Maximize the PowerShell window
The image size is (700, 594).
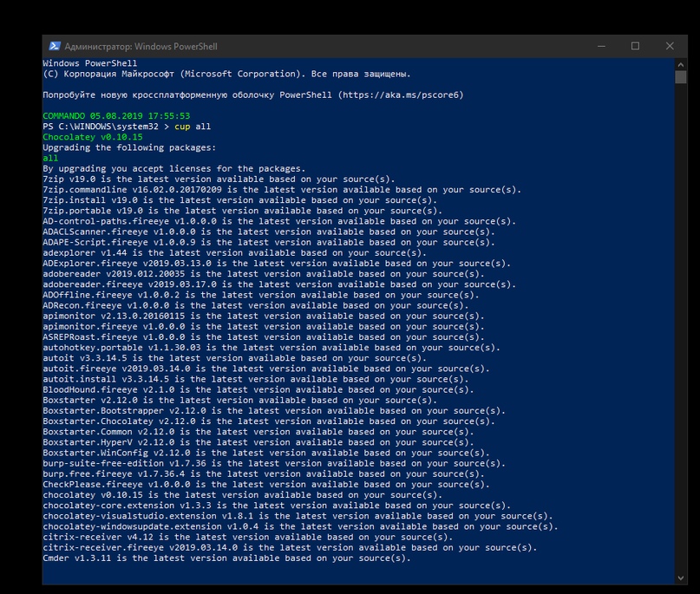click(635, 46)
